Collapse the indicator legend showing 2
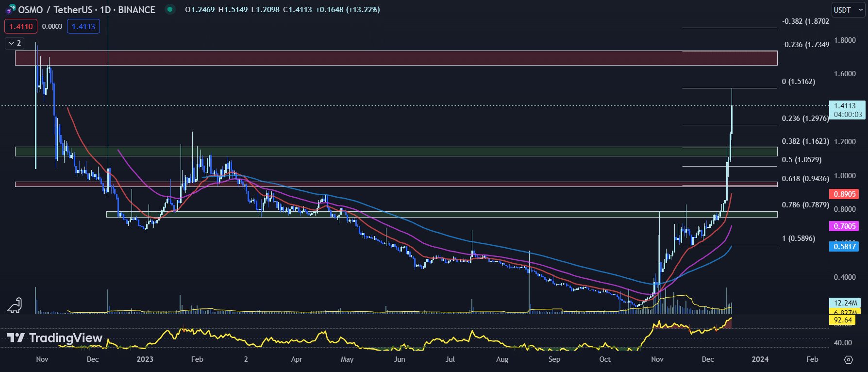The width and height of the screenshot is (868, 372). pos(15,43)
